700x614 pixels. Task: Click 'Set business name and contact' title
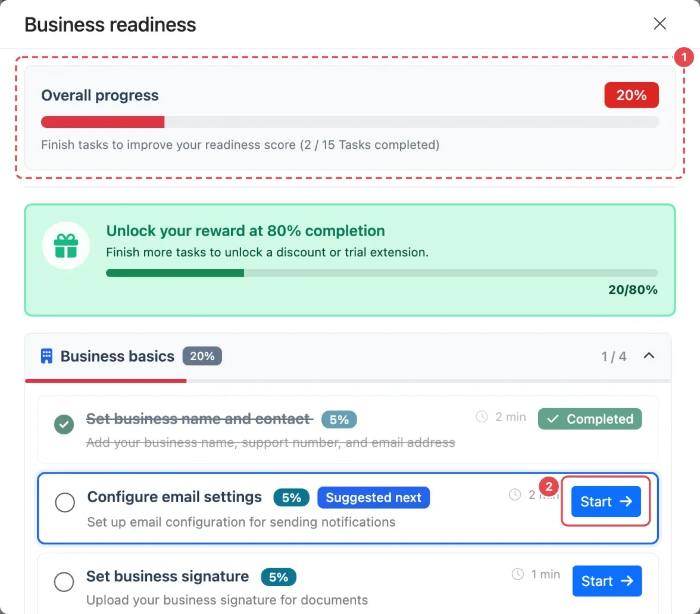(199, 419)
